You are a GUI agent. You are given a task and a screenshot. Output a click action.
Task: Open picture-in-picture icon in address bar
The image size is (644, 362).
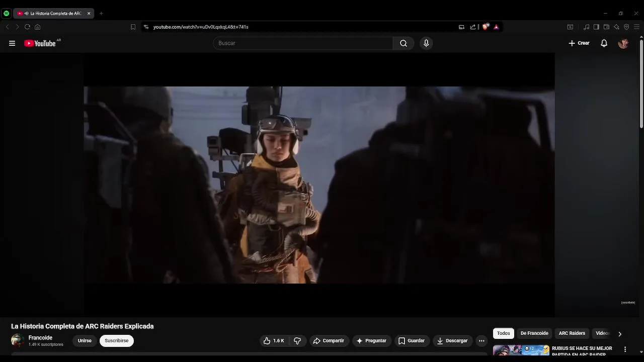point(461,27)
